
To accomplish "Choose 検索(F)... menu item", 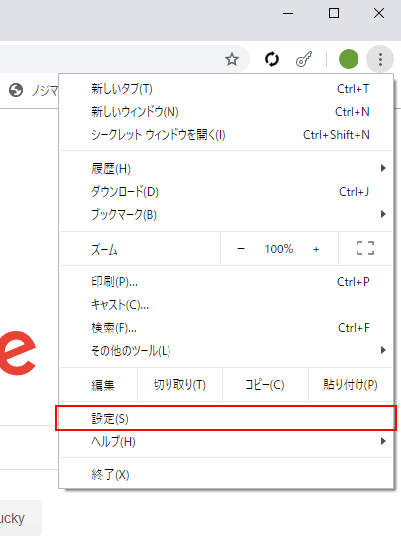I will click(226, 327).
